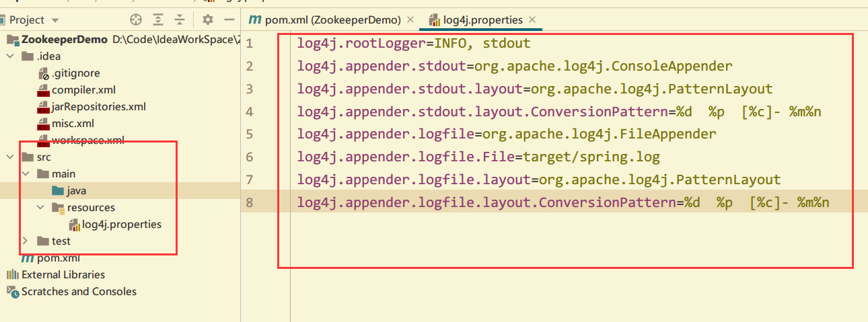
Task: Click the log4j.rootLogger=INFO, stdout line
Action: [414, 44]
